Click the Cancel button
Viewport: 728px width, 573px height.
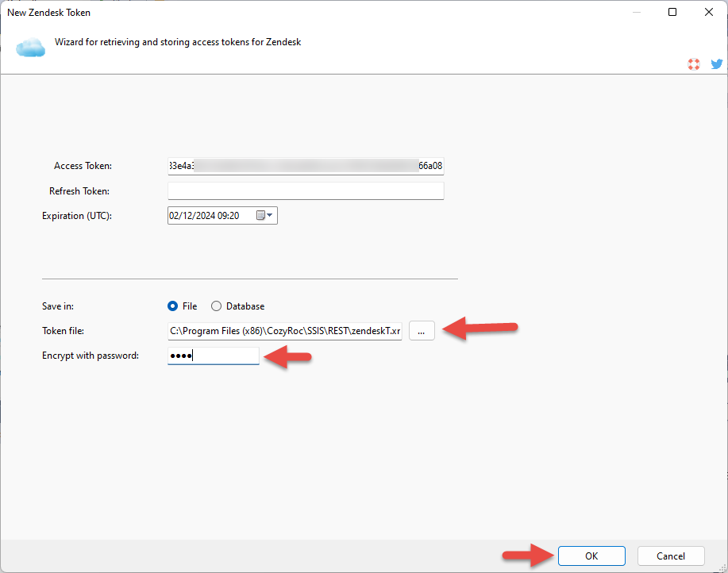[x=671, y=556]
